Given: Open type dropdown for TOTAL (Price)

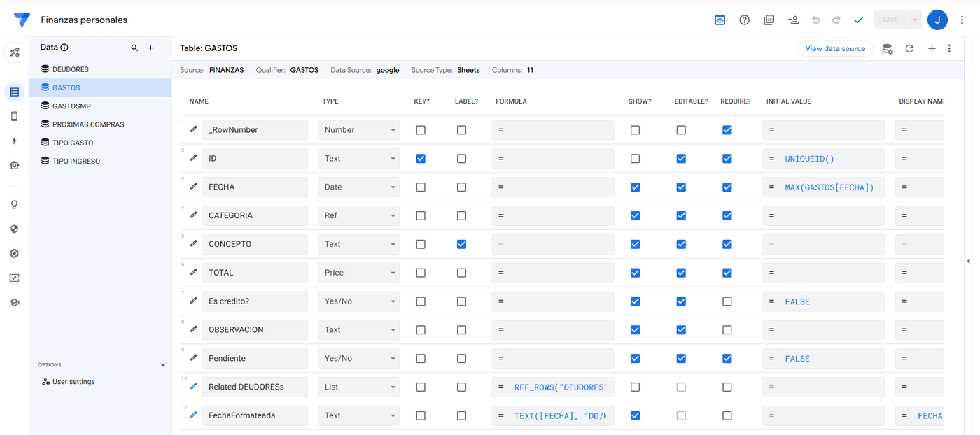Looking at the screenshot, I should [x=359, y=273].
